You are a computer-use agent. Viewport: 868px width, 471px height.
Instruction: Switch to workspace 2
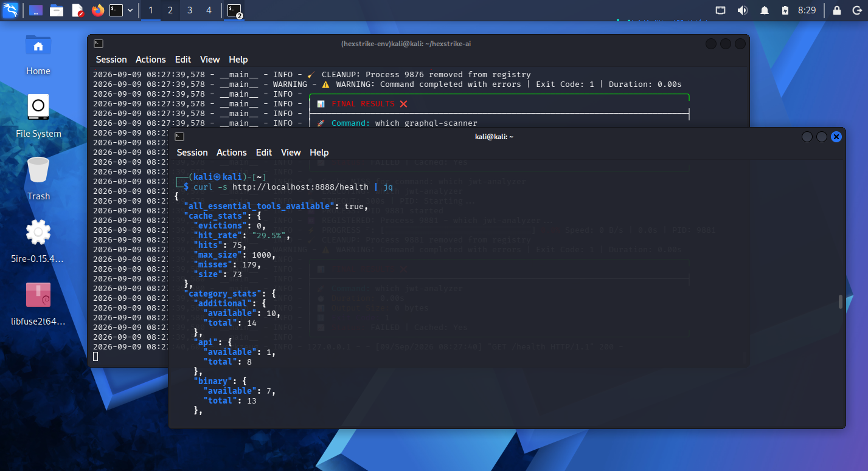tap(170, 10)
